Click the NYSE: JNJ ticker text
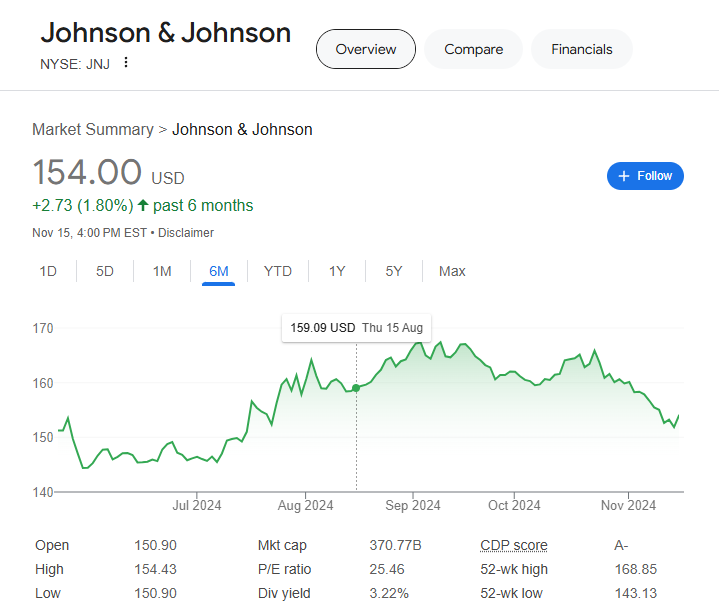The image size is (719, 616). click(x=75, y=64)
